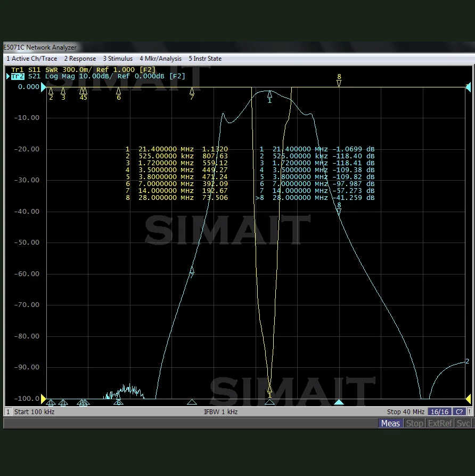Click cyan marker 8 on falling S21 slope
The width and height of the screenshot is (475, 476).
point(339,211)
